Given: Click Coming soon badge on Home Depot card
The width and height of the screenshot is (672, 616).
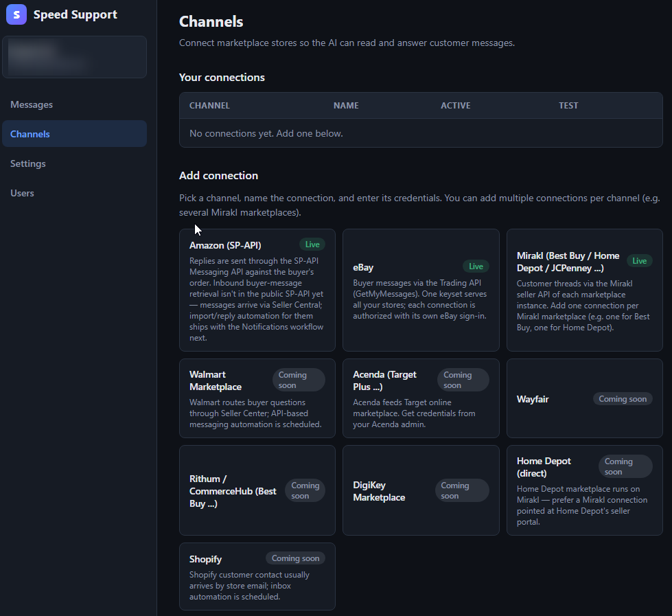Looking at the screenshot, I should 625,466.
